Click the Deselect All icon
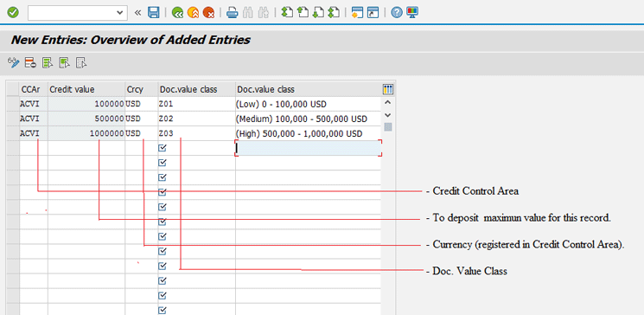The height and width of the screenshot is (315, 644). pos(81,63)
